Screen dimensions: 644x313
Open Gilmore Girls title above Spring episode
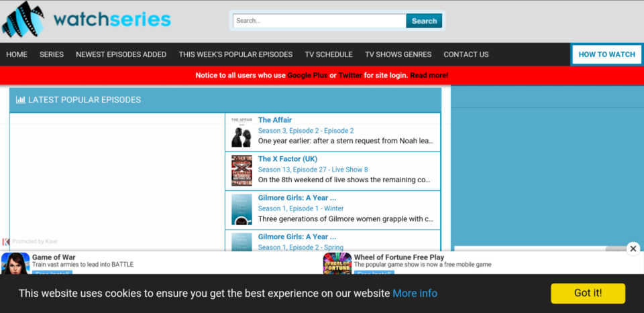(297, 237)
